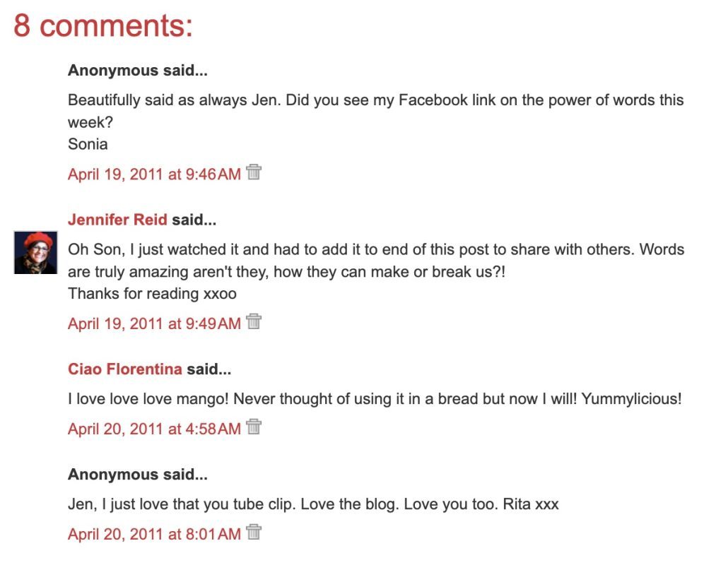Viewport: 728px width, 565px height.
Task: Delete Ciao Florentina's mango comment with trash icon
Action: tap(254, 427)
